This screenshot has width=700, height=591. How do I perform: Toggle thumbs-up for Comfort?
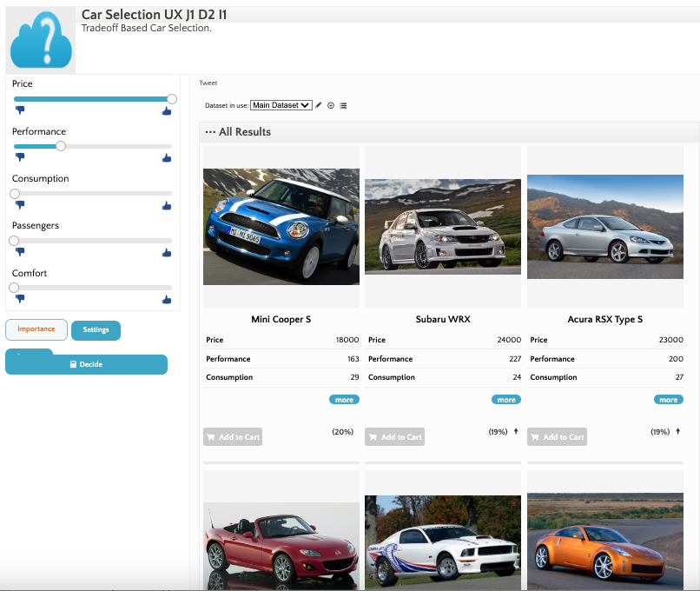pos(166,300)
